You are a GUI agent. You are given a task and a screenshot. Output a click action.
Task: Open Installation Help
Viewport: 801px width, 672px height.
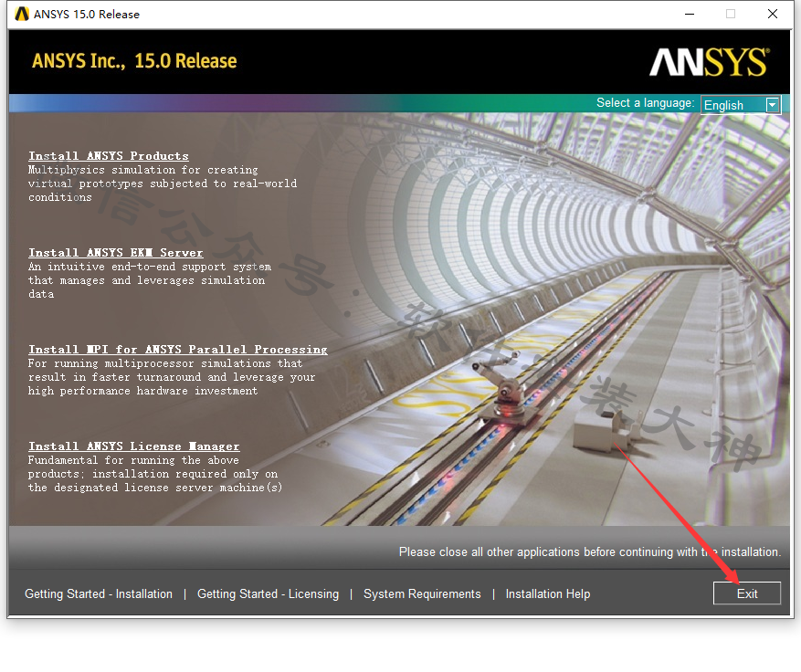tap(548, 593)
